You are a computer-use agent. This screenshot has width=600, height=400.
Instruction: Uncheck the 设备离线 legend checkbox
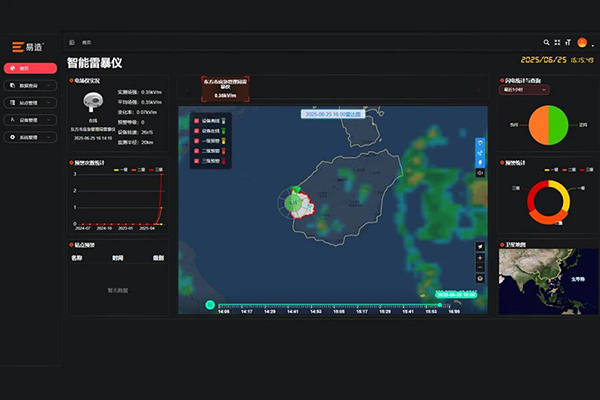196,121
